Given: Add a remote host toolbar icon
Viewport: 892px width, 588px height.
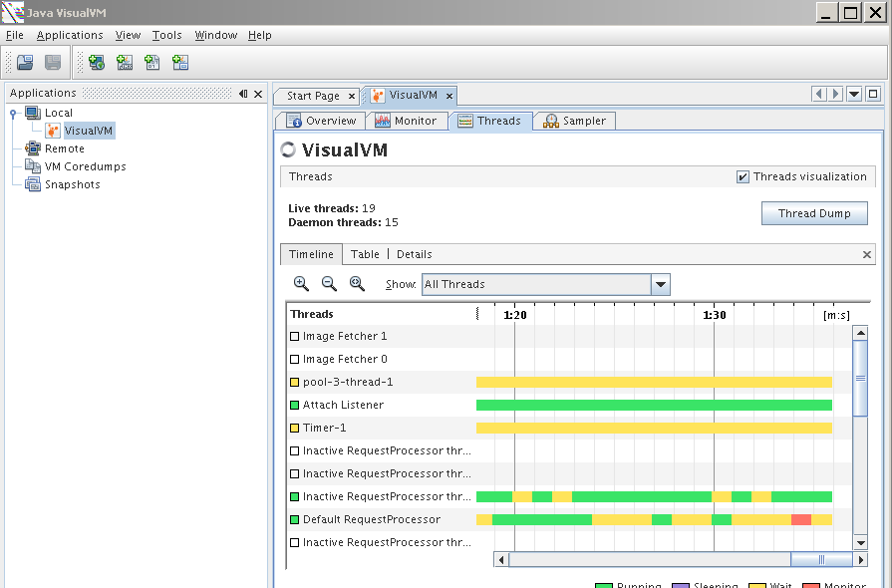Looking at the screenshot, I should (97, 62).
